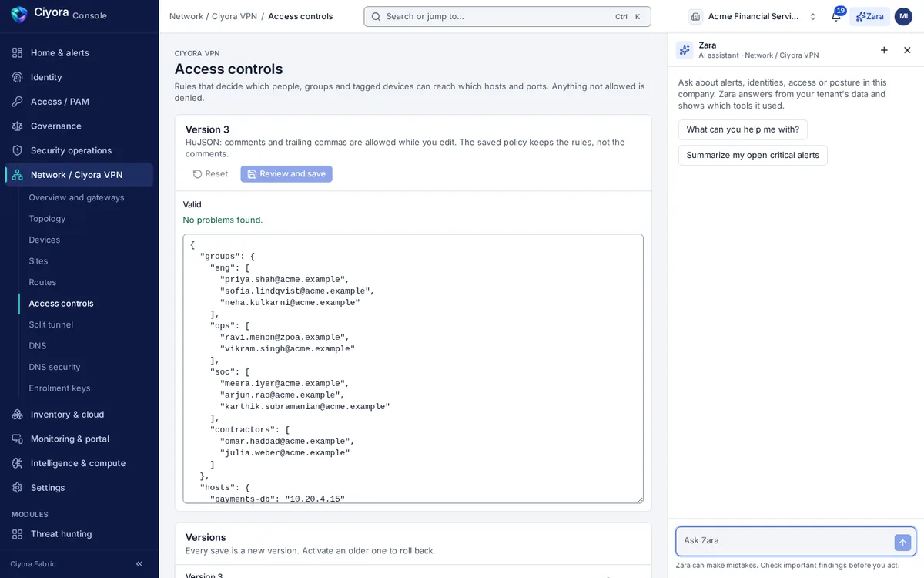Click the Intelligence & compute icon
Screen dimensions: 924x578
(x=18, y=463)
